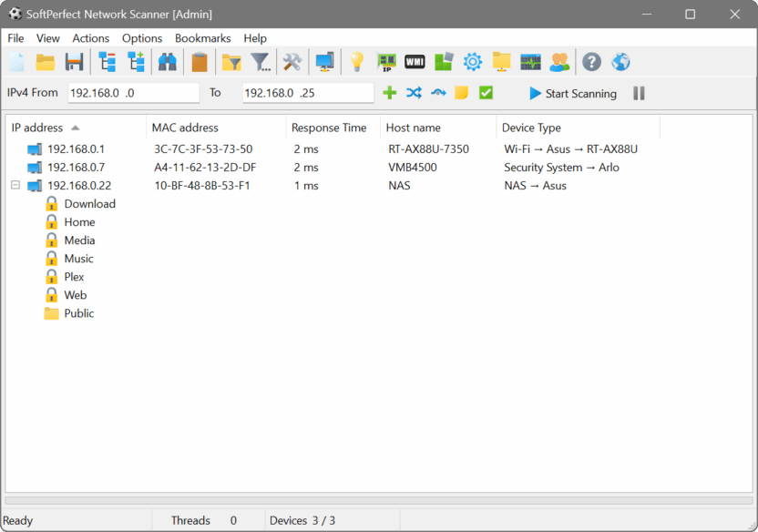
Task: Click the users icon in toolbar
Action: (559, 62)
